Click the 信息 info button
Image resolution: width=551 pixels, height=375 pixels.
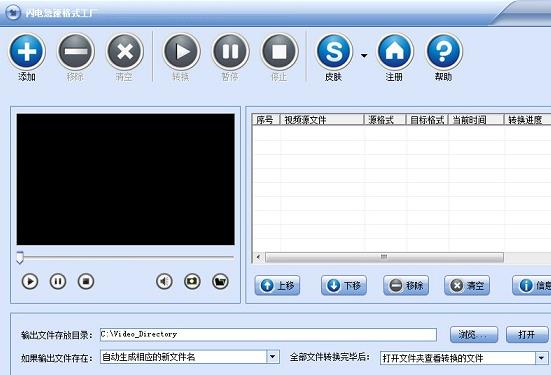coord(532,285)
